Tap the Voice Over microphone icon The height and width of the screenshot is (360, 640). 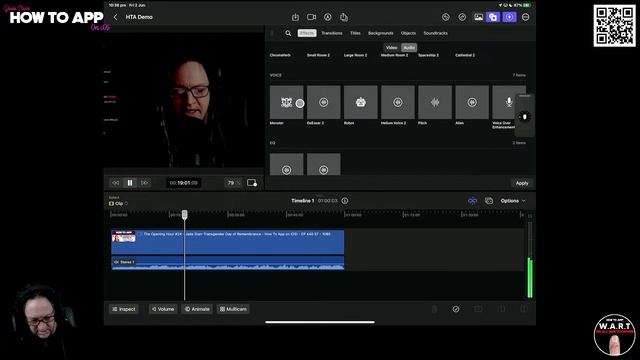(x=509, y=102)
